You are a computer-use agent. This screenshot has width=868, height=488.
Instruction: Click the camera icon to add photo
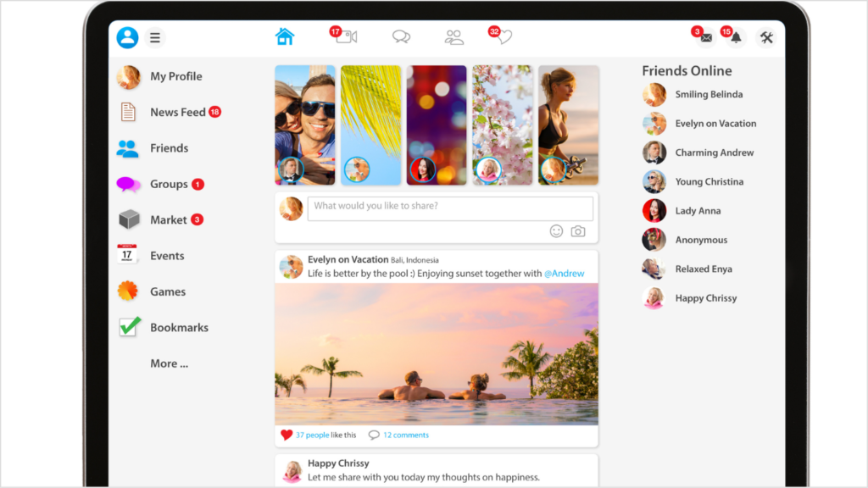pos(578,231)
